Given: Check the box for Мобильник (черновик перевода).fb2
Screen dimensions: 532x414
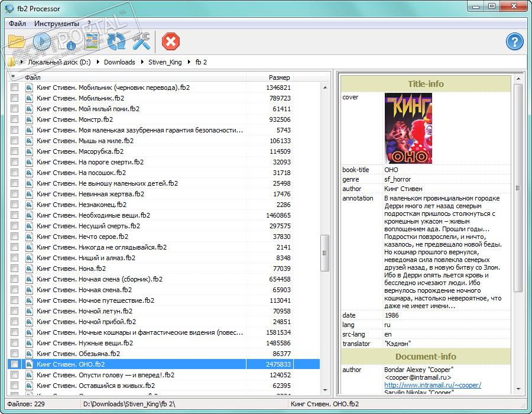Looking at the screenshot, I should pyautogui.click(x=14, y=88).
